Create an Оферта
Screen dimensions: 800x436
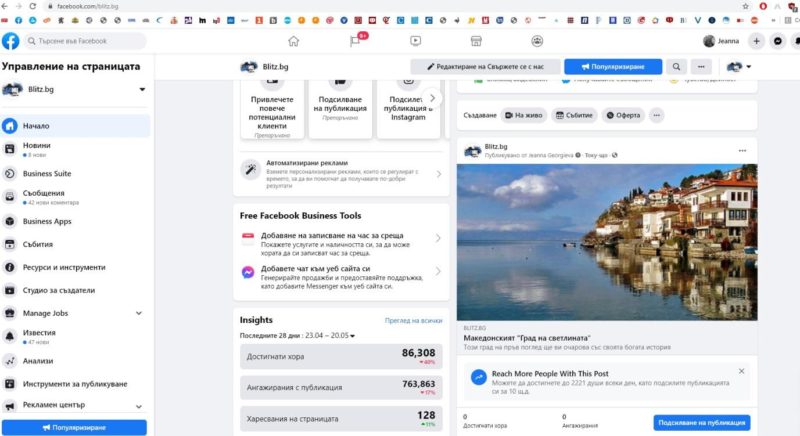pos(623,115)
